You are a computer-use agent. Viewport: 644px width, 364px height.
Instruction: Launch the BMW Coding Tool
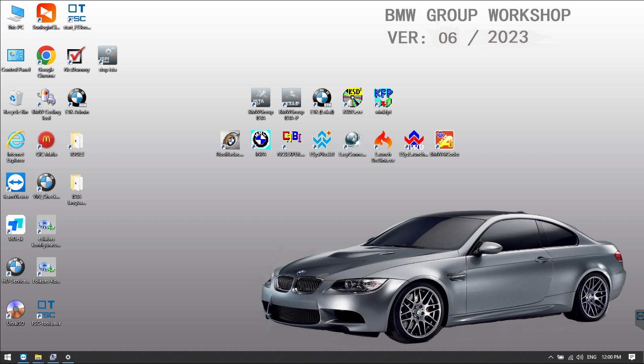click(46, 104)
